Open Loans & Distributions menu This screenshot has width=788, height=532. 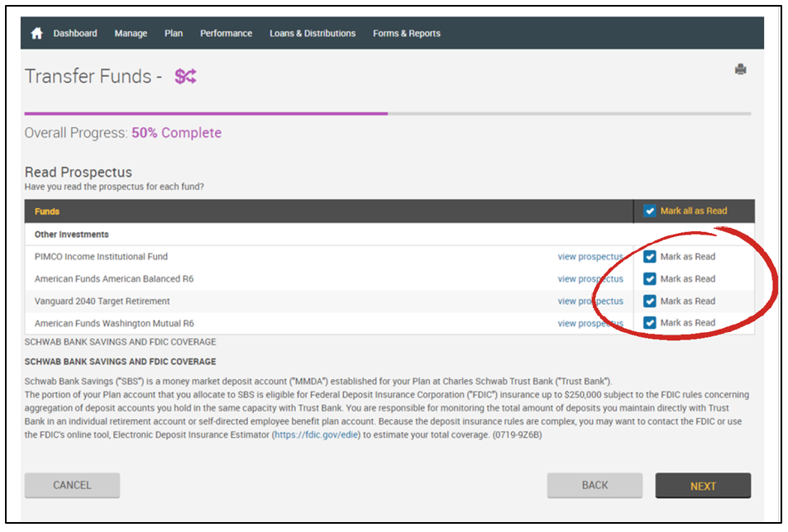click(x=313, y=34)
